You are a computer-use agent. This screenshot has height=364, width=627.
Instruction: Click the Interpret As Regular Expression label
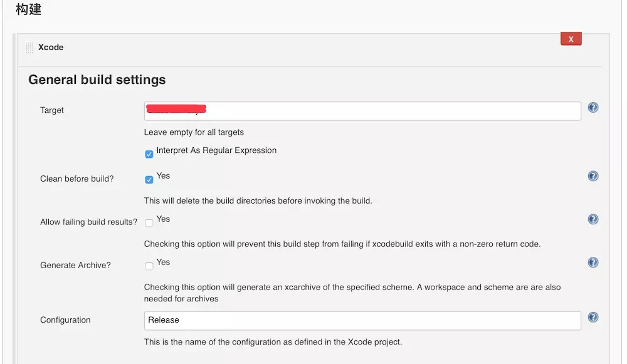tap(216, 150)
